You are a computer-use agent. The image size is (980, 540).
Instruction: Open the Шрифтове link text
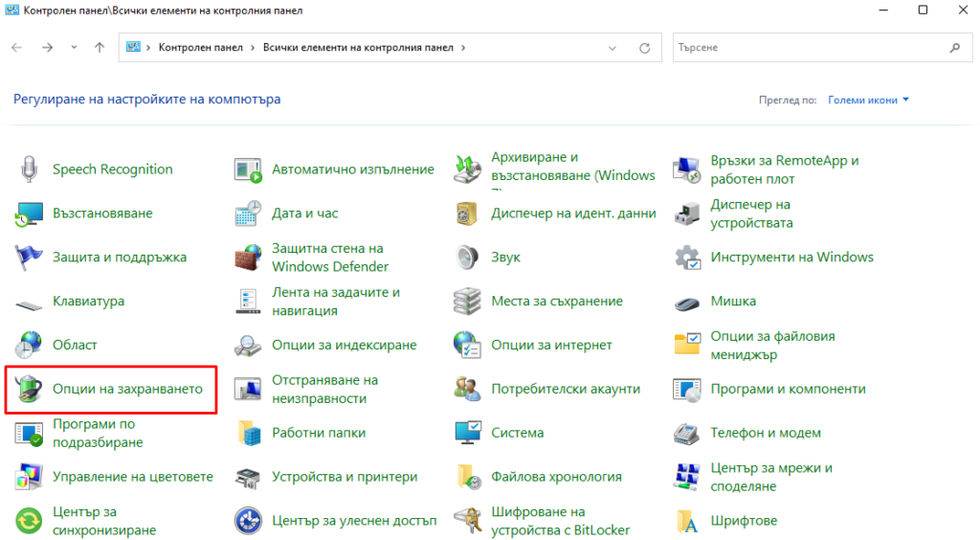pyautogui.click(x=744, y=521)
